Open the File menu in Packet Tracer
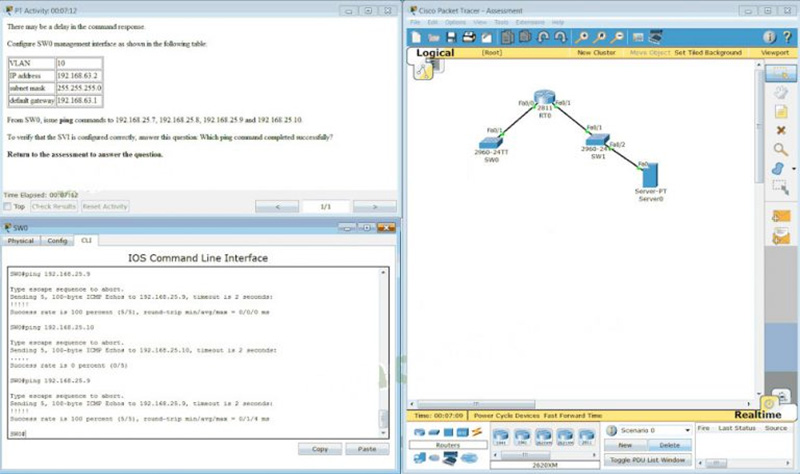 click(415, 22)
